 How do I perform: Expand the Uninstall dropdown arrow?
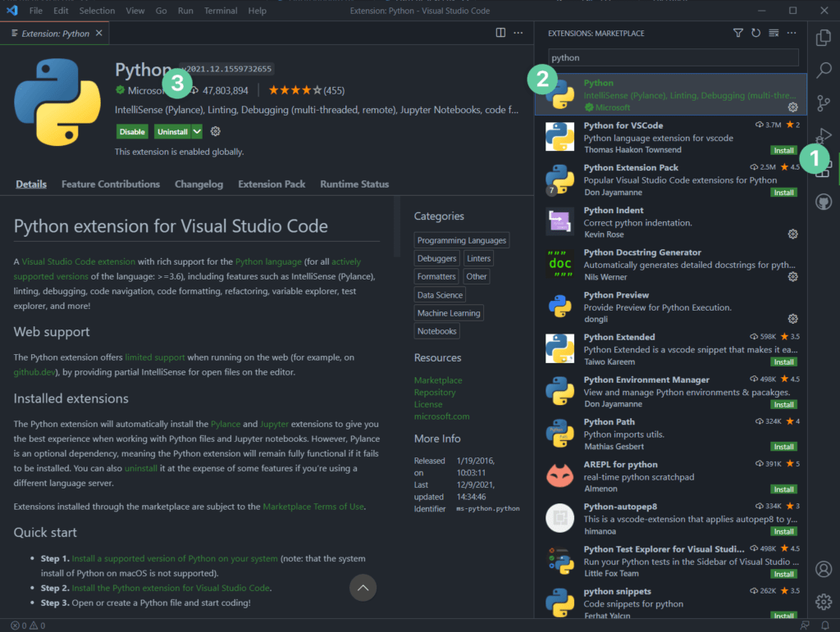[x=197, y=132]
